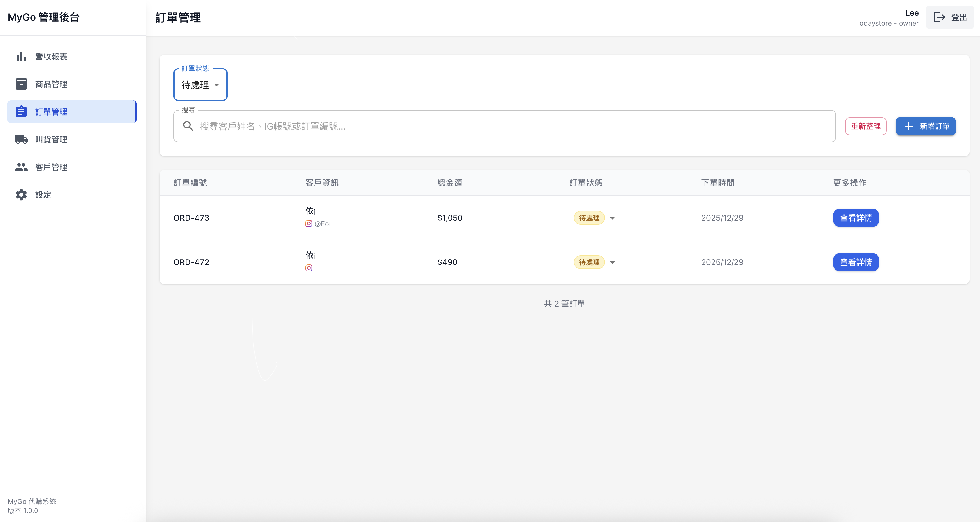Select the clipboard icon beside 訂單管理
980x522 pixels.
21,111
